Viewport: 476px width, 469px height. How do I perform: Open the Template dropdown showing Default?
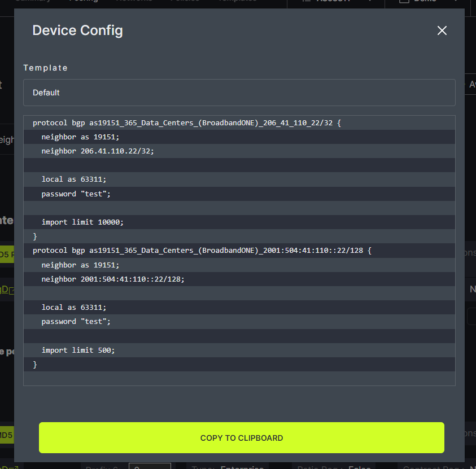pyautogui.click(x=239, y=93)
